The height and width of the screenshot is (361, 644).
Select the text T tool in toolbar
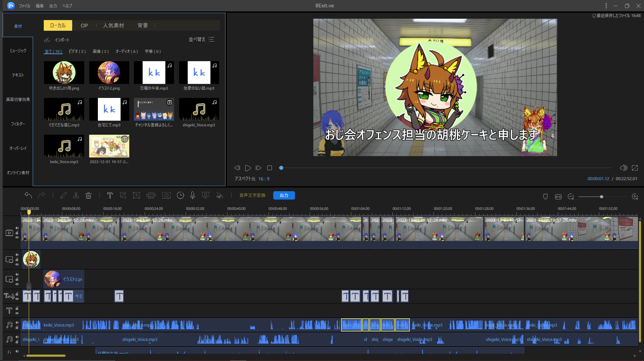(110, 196)
